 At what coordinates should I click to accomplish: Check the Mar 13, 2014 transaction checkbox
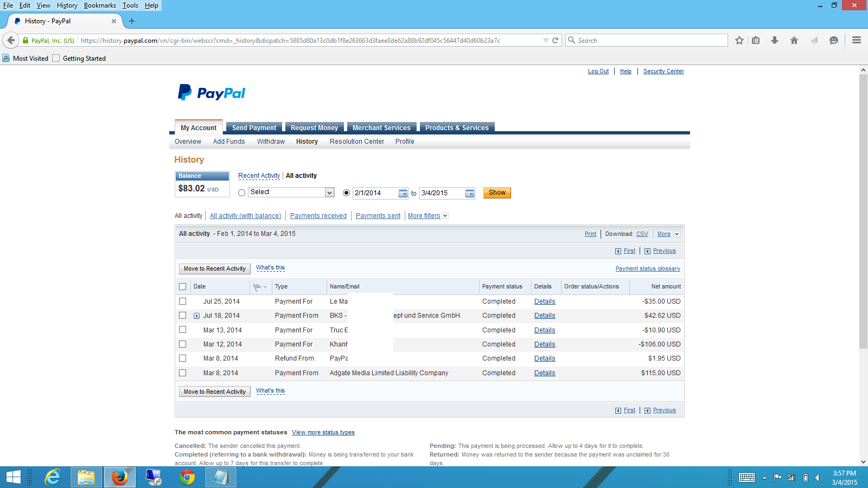[182, 330]
